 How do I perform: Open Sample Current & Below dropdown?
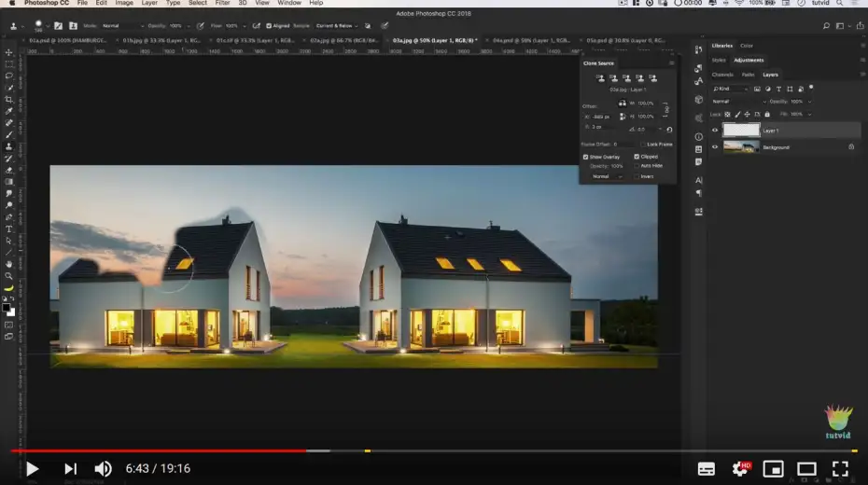tap(337, 26)
